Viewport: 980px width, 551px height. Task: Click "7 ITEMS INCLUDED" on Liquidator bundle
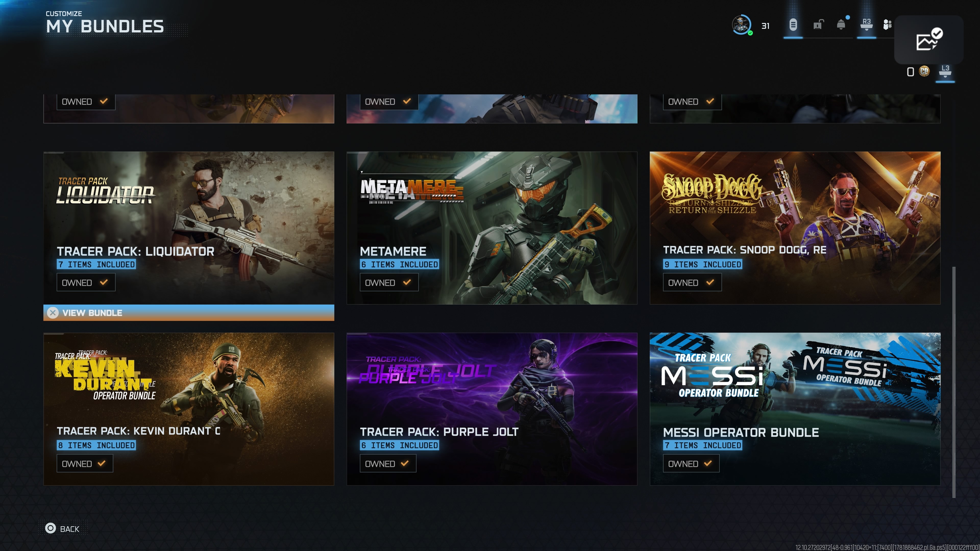coord(96,264)
